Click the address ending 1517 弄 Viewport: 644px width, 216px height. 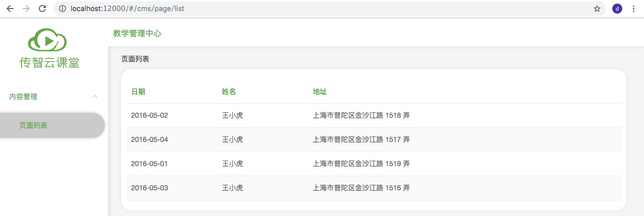(x=361, y=139)
